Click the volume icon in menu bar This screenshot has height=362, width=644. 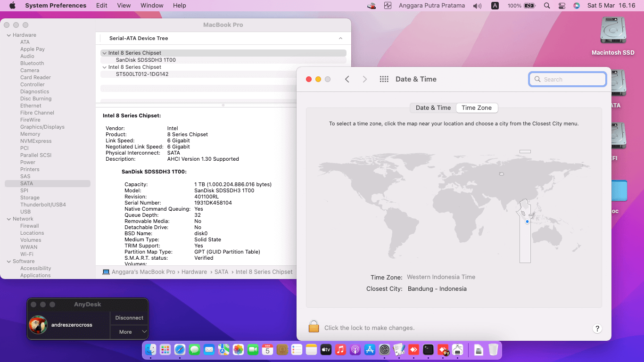point(478,6)
